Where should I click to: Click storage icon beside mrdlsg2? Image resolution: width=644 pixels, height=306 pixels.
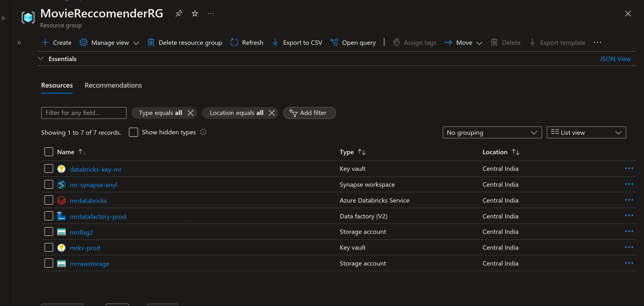pyautogui.click(x=62, y=232)
